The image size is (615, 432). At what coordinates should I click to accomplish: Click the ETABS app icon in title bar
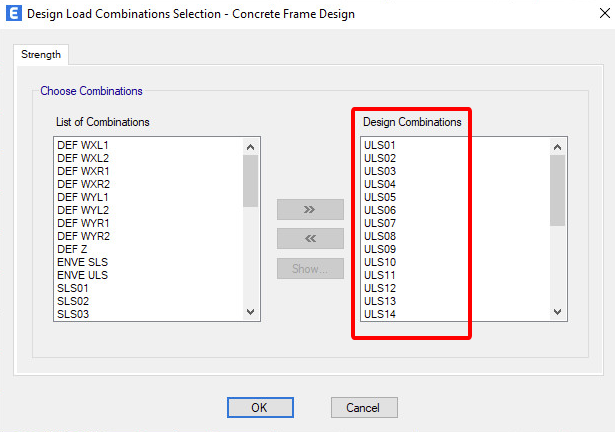(x=13, y=14)
